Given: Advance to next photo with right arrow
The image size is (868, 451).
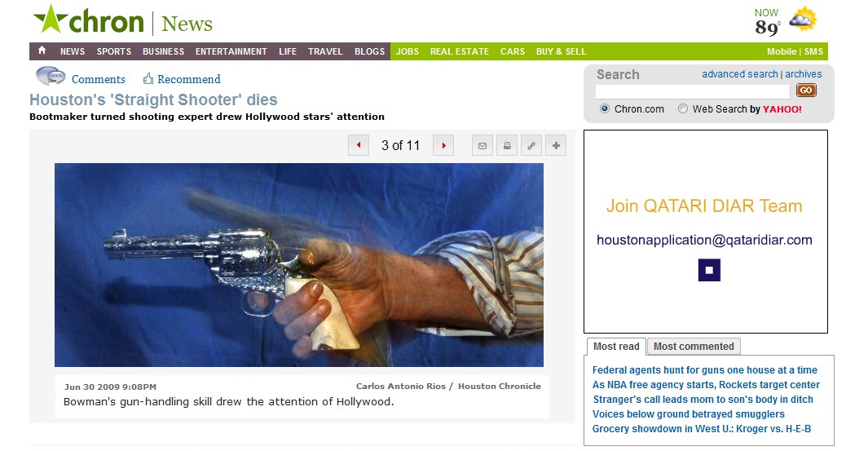Looking at the screenshot, I should coord(443,145).
